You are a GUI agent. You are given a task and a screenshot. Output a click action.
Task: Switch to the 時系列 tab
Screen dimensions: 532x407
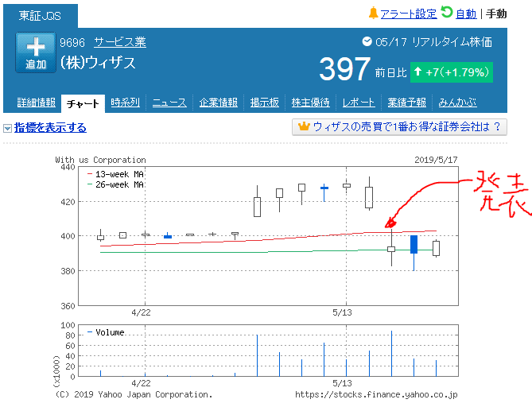pyautogui.click(x=125, y=103)
